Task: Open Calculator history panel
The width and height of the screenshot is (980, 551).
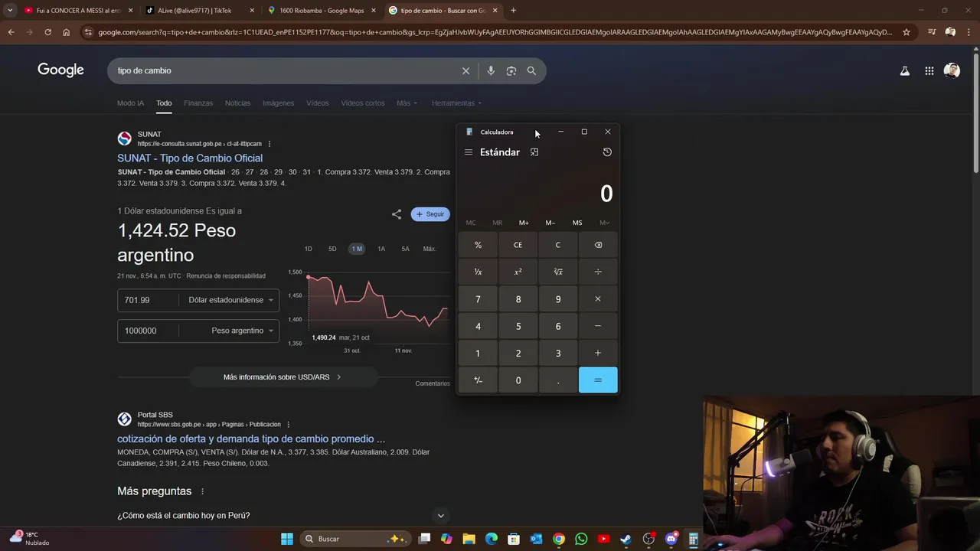Action: pyautogui.click(x=607, y=152)
